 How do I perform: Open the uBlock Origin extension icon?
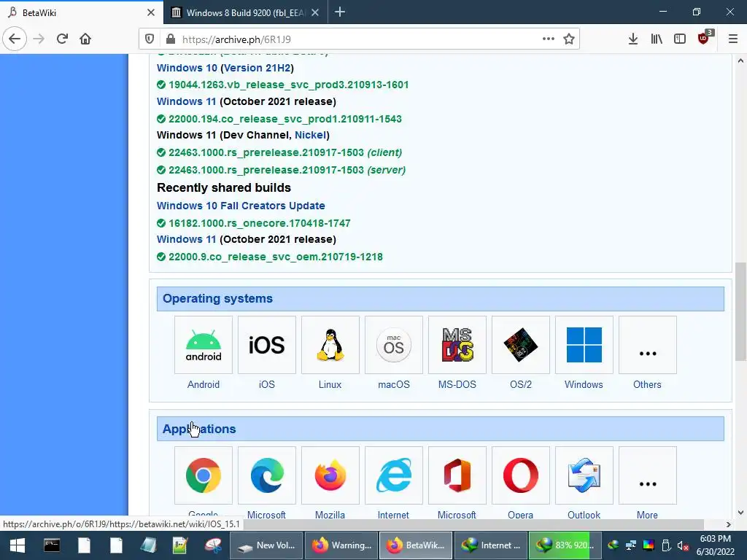pyautogui.click(x=704, y=38)
